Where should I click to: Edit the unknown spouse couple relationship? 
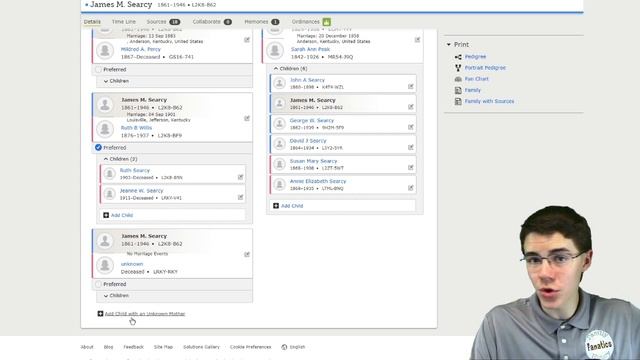247,254
